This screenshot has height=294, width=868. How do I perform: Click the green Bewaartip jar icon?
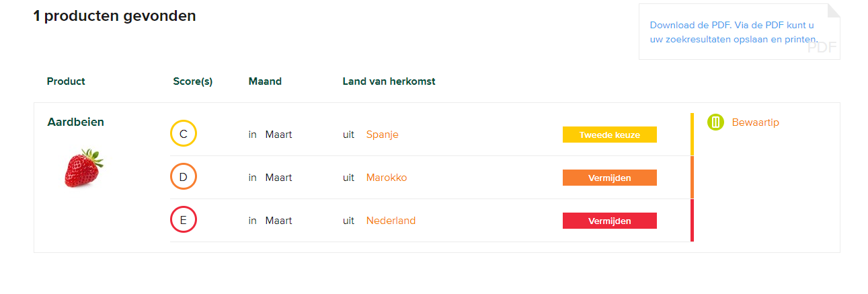click(x=715, y=122)
